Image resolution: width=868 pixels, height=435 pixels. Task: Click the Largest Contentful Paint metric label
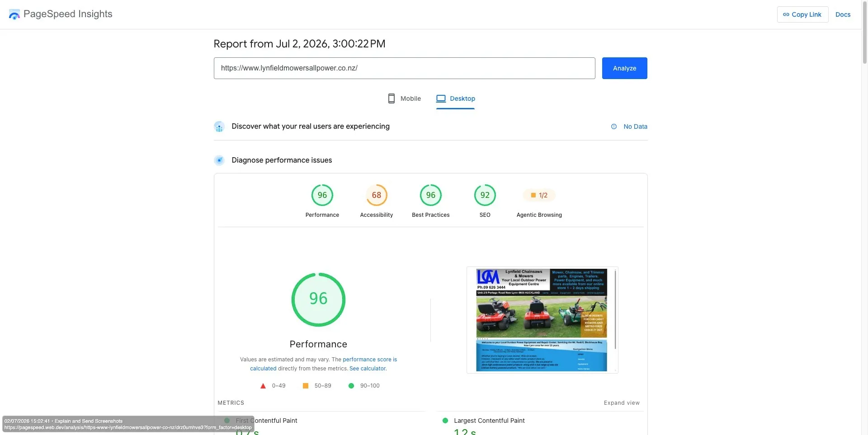click(x=489, y=421)
